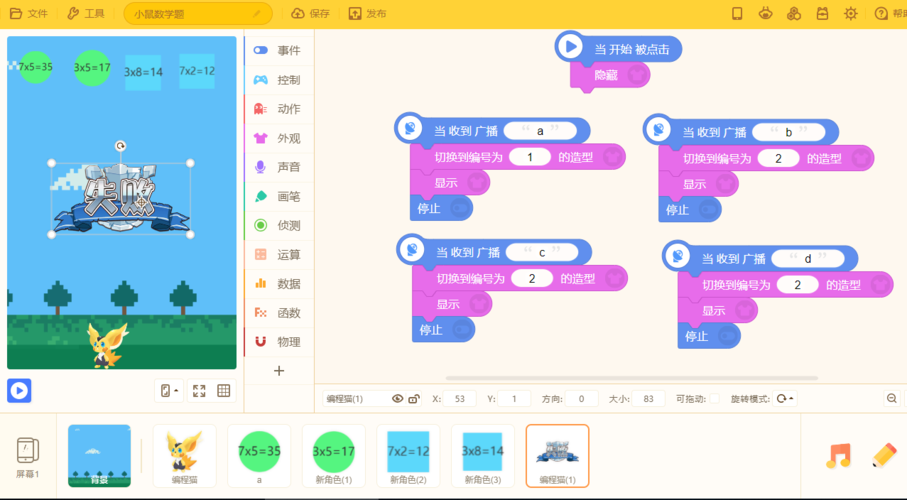Open costume number dropdown in broadcast a block
907x500 pixels.
pyautogui.click(x=530, y=157)
